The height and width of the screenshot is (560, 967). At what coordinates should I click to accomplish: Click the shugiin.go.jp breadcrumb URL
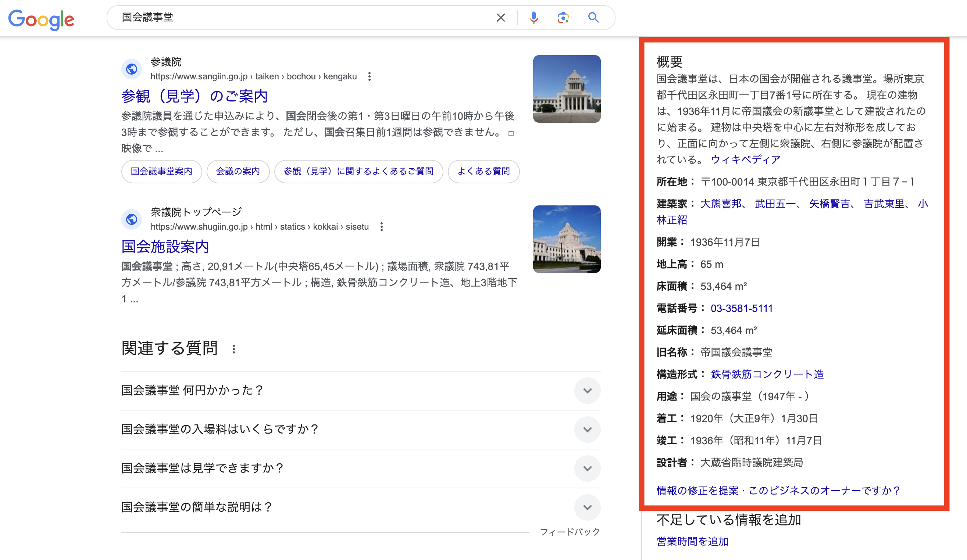click(260, 227)
